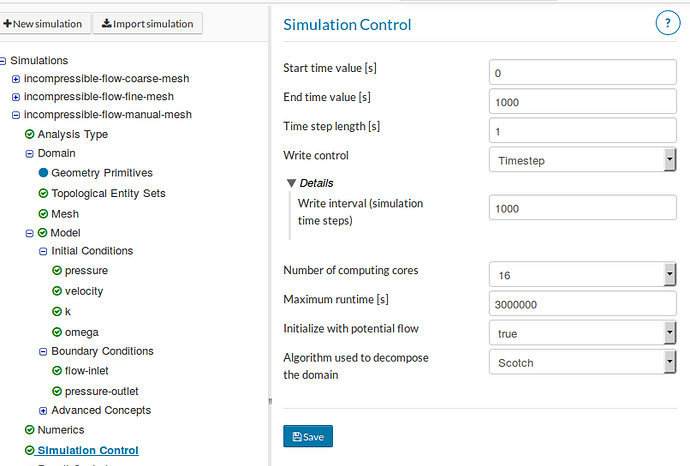Click the panel splitter handle
Image resolution: width=690 pixels, height=466 pixels.
click(270, 401)
